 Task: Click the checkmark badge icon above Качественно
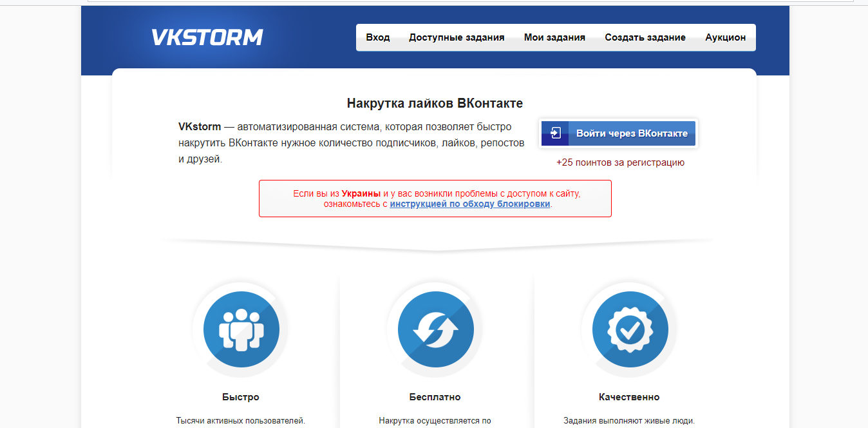(630, 329)
